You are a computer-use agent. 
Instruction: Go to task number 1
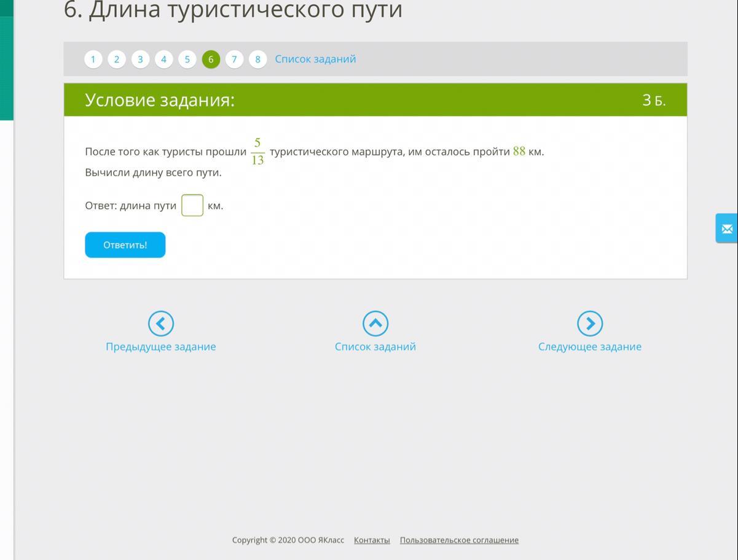(93, 59)
